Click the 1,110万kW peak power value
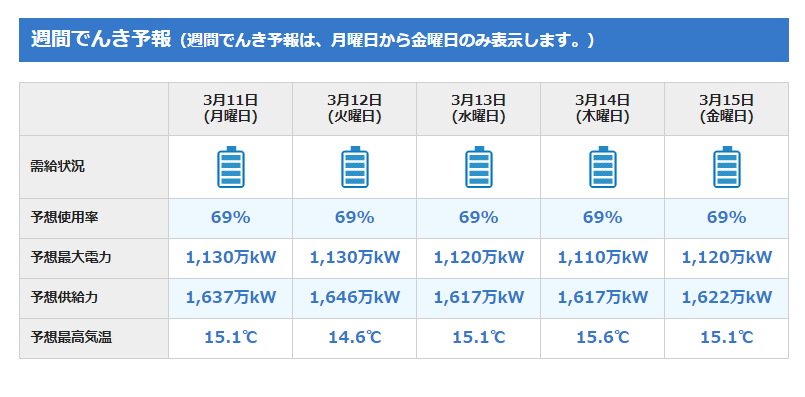The height and width of the screenshot is (397, 805). (x=603, y=257)
